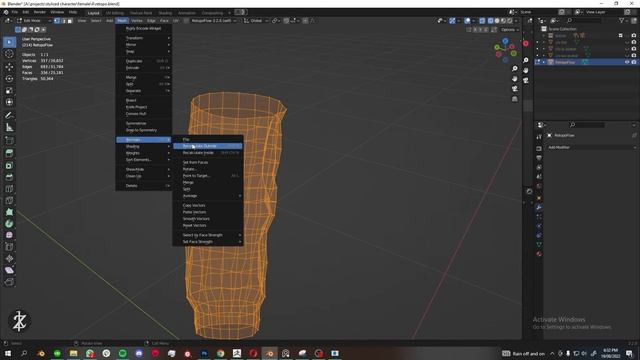Click Recalculate Inside in Normals submenu

pos(208,153)
